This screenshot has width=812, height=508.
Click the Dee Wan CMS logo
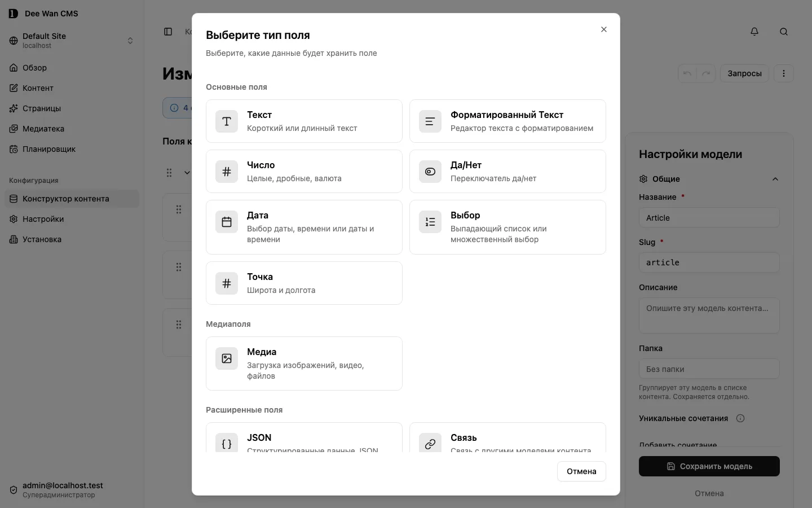point(13,14)
